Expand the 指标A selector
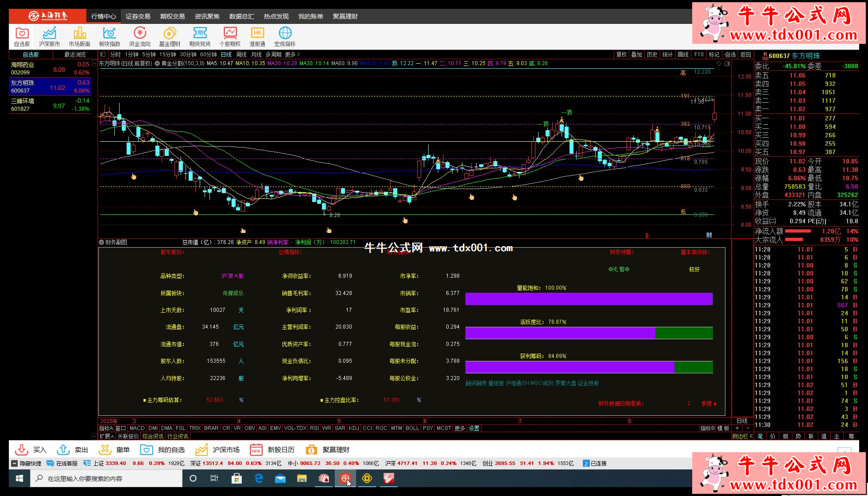Image resolution: width=868 pixels, height=496 pixels. [x=106, y=428]
